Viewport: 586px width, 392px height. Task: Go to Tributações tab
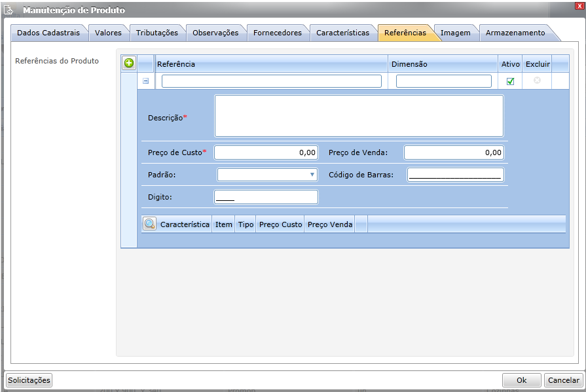(157, 33)
